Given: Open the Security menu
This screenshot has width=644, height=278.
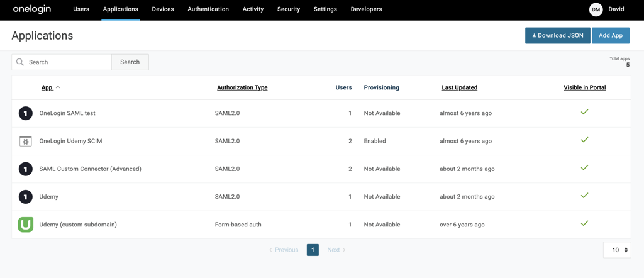Looking at the screenshot, I should pyautogui.click(x=289, y=9).
